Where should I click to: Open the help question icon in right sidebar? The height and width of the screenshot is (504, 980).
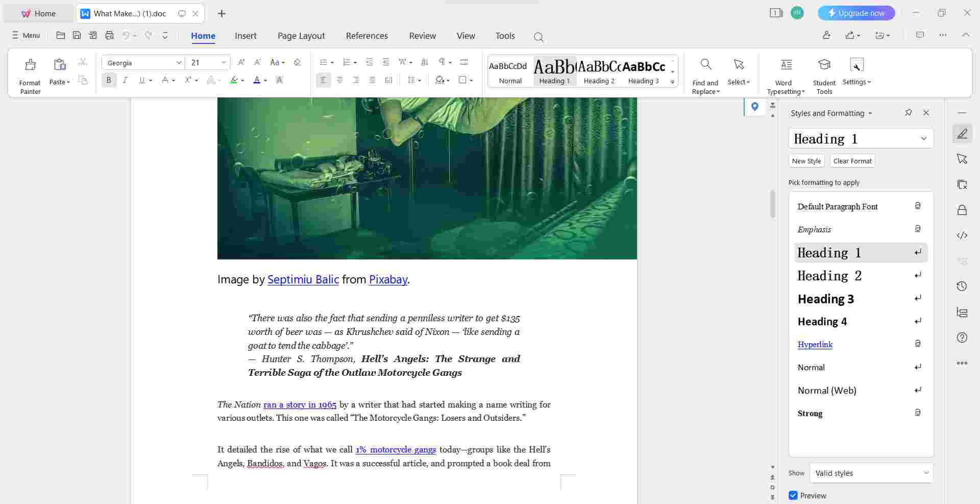[963, 337]
